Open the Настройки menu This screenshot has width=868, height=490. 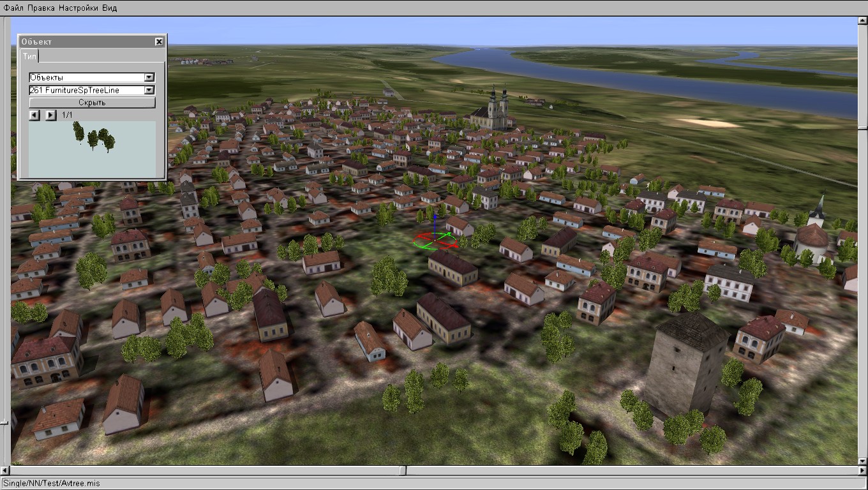[x=79, y=8]
